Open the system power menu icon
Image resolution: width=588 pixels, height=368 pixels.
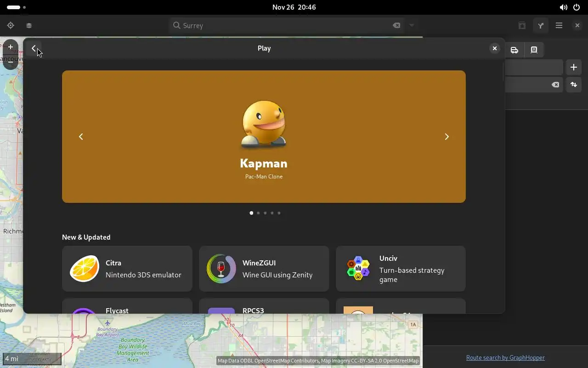pyautogui.click(x=577, y=7)
